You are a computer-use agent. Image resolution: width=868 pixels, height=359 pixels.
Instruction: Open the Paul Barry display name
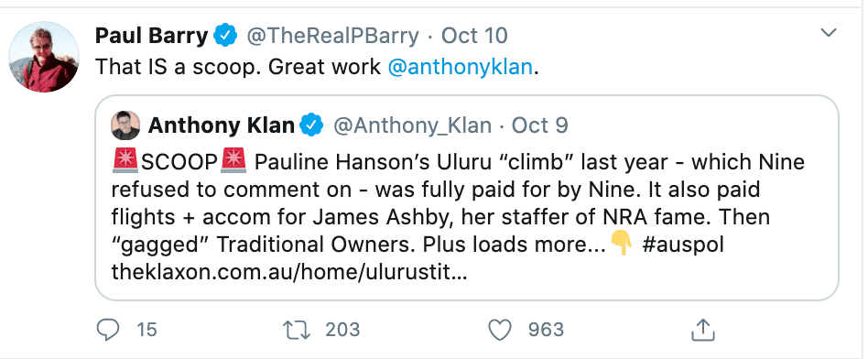coord(152,37)
